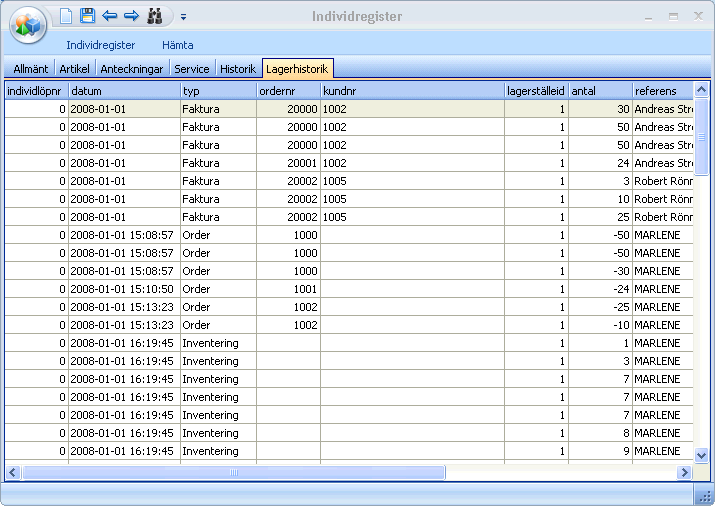Open the Hämta ribbon tab
Viewport: 715px width, 506px height.
pos(177,45)
